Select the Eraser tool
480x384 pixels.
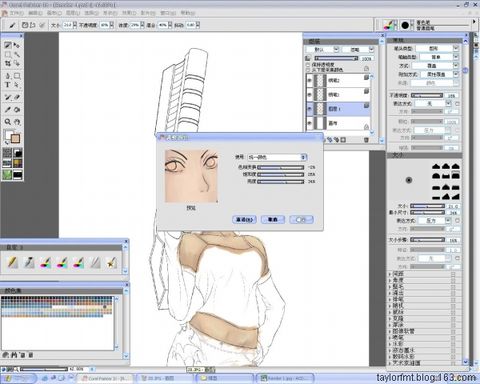17,97
